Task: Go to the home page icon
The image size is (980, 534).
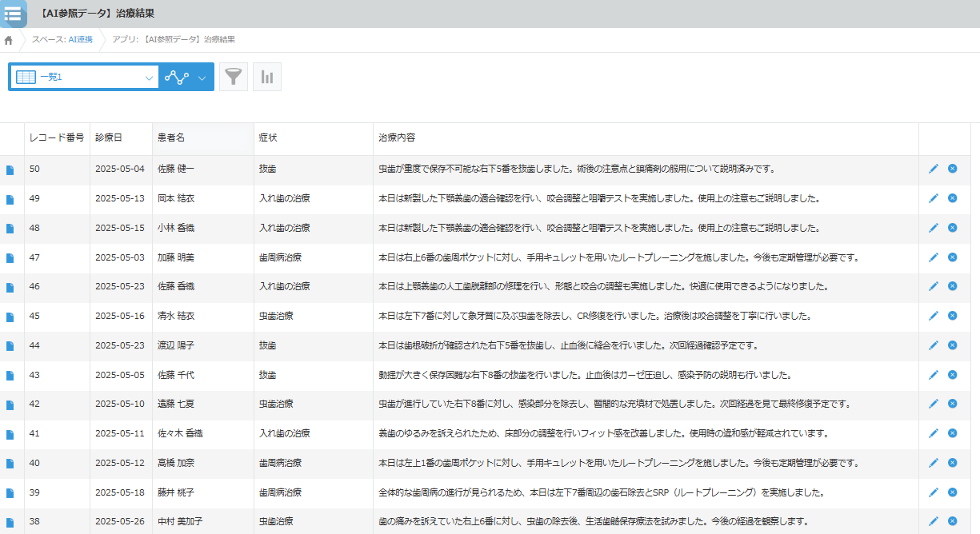Action: (x=9, y=40)
